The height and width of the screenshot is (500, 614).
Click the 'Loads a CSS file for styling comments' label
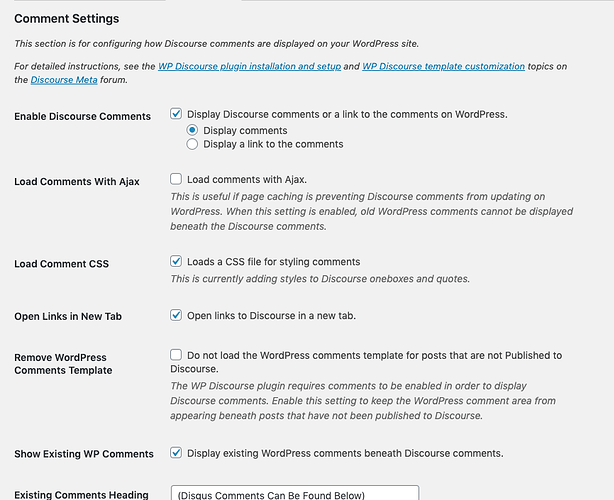click(x=273, y=262)
